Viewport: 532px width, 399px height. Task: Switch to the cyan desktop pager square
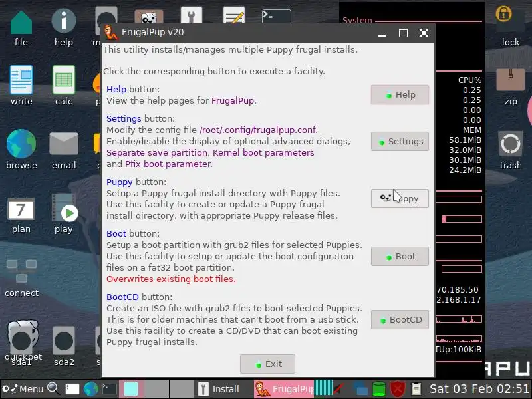130,389
